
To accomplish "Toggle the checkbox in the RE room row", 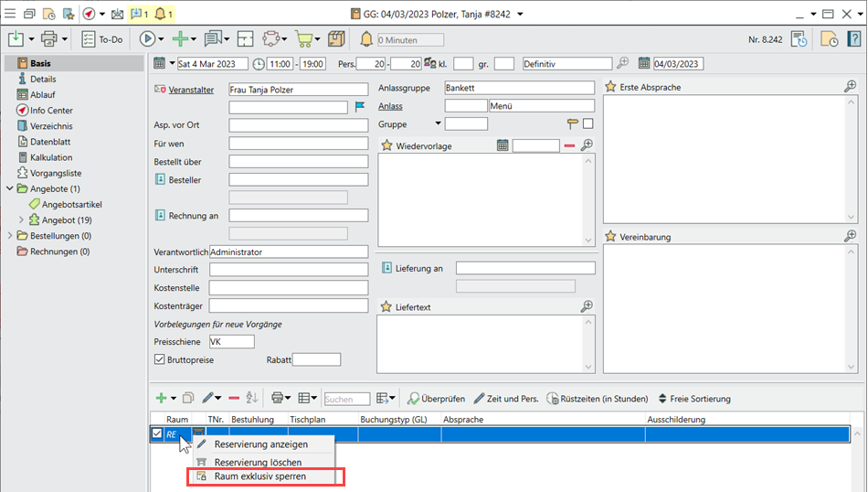I will 156,434.
